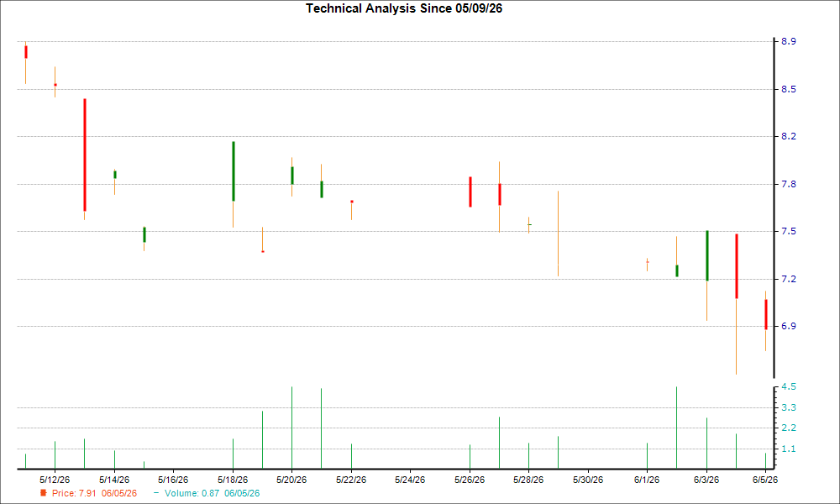Click the 5/18/26 date label
Screen dimensions: 840x504
click(233, 480)
